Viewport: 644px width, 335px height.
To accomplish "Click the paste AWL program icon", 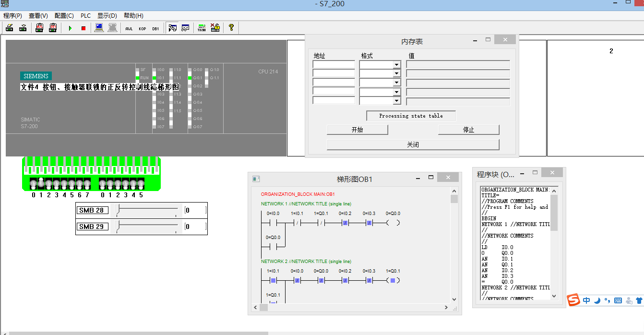I will (39, 28).
